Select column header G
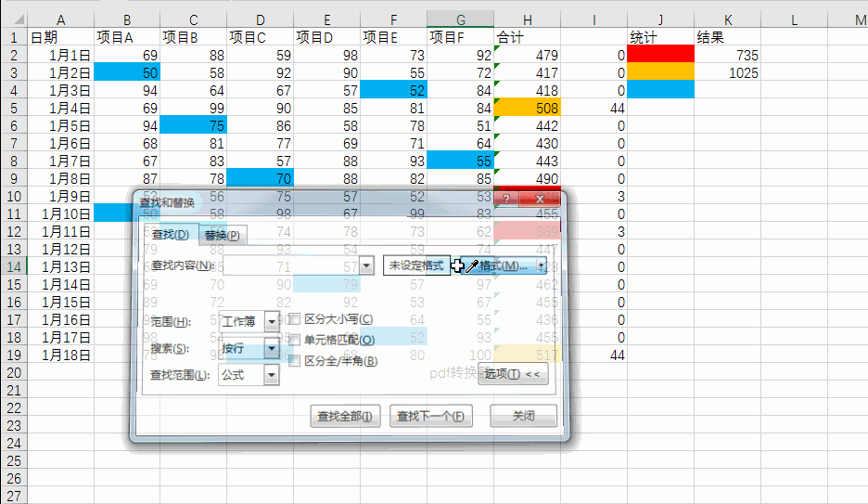 [461, 19]
